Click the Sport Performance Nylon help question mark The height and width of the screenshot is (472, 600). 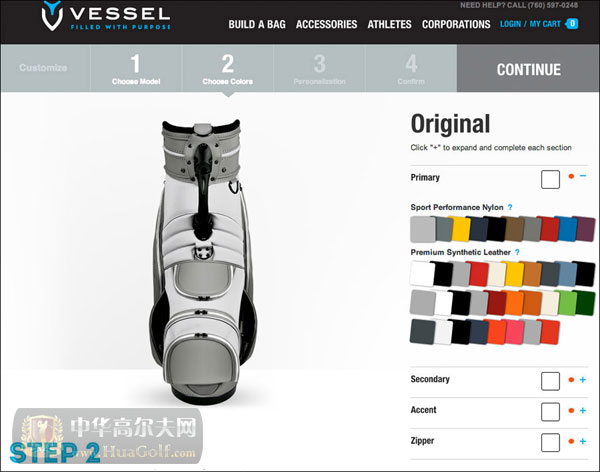click(x=510, y=207)
